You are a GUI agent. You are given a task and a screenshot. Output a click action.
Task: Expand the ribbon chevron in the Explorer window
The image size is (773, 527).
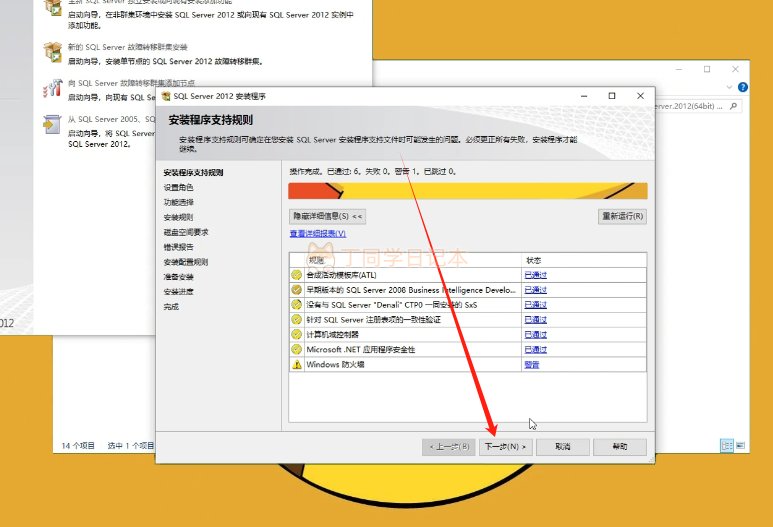[729, 87]
